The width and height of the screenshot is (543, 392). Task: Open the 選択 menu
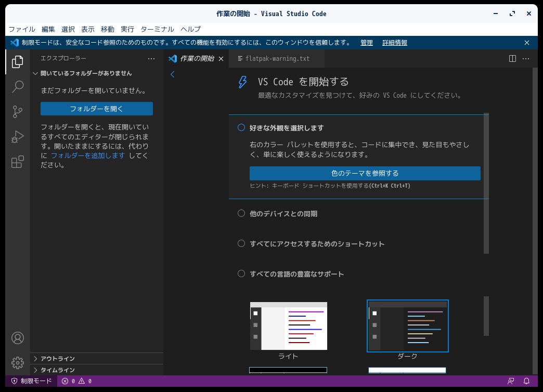[68, 29]
